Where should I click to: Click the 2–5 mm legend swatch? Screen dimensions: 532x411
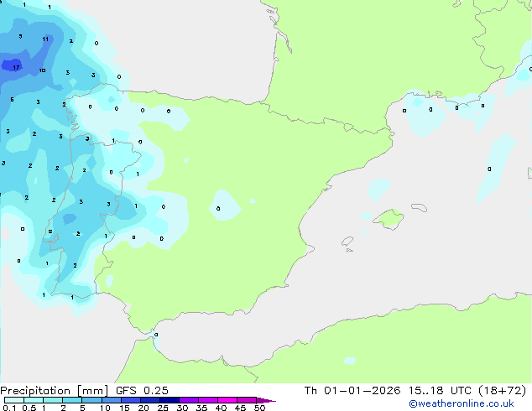tap(72, 400)
